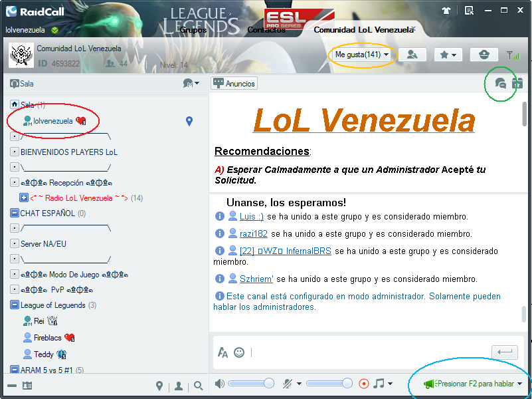Open the voice mode dropdown beside Sala header
This screenshot has height=399, width=532.
[191, 83]
